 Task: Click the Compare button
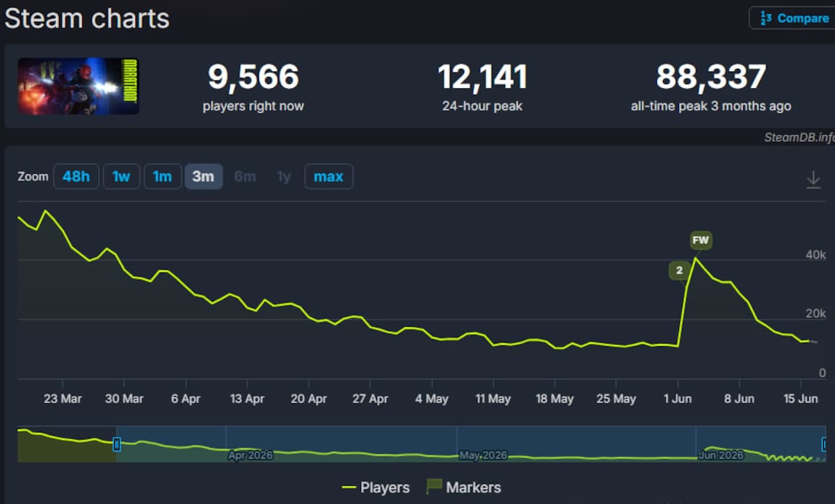793,18
